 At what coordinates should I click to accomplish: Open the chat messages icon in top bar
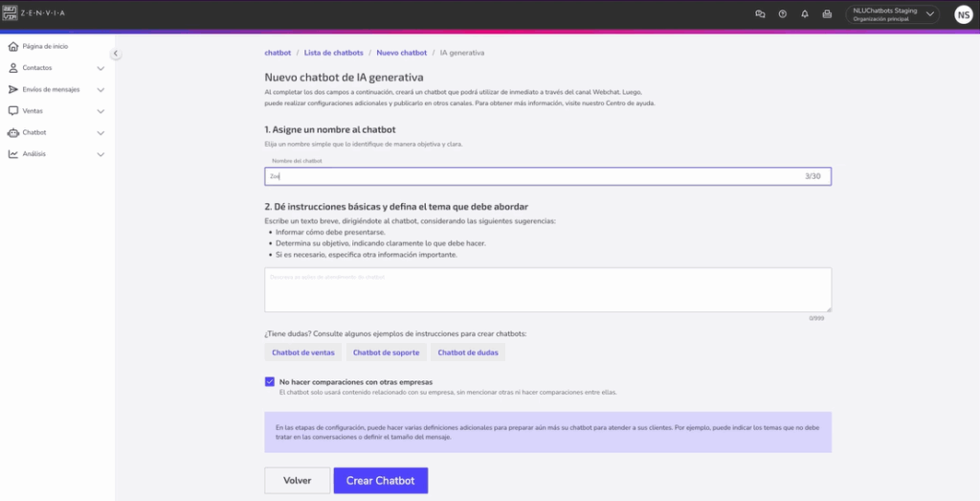click(x=760, y=14)
